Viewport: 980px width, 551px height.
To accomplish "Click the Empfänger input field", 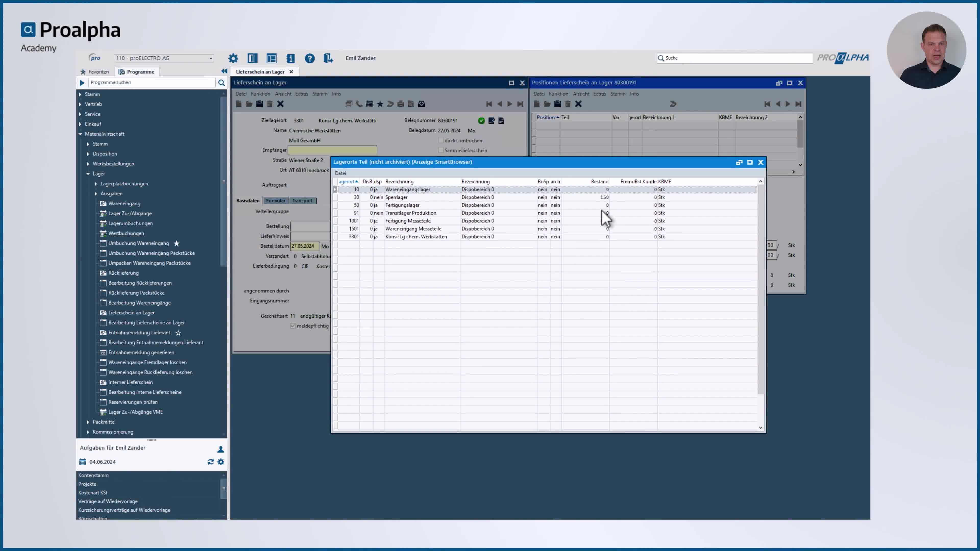I will [x=332, y=150].
